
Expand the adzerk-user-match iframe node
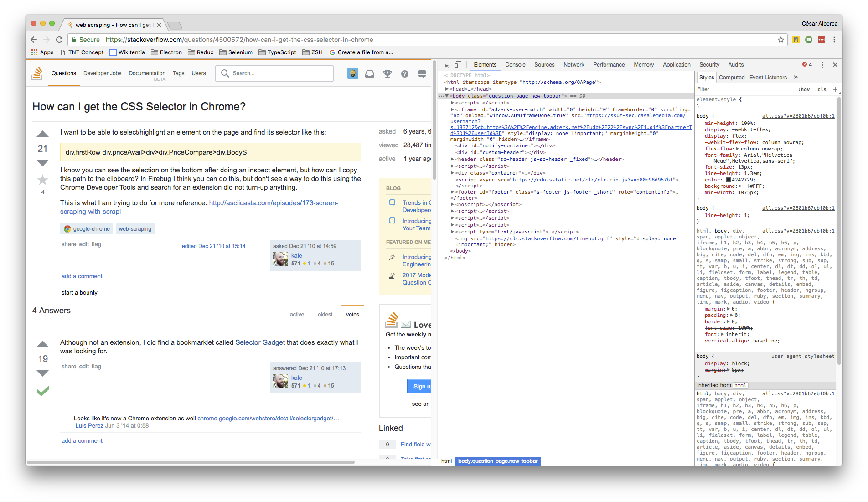pyautogui.click(x=452, y=109)
